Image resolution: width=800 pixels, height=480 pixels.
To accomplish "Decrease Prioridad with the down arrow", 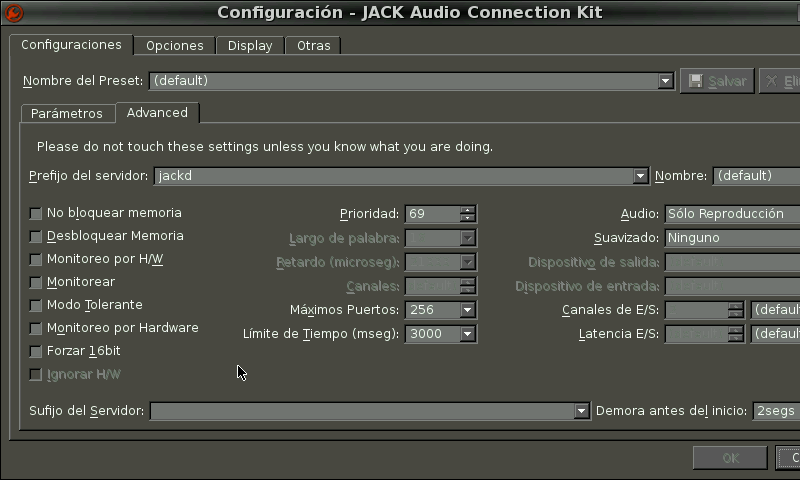I will (467, 218).
